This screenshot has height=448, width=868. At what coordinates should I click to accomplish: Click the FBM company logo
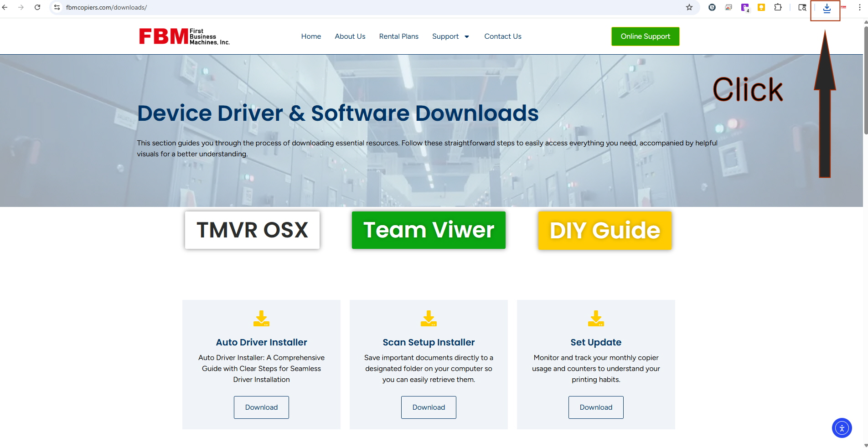click(184, 36)
